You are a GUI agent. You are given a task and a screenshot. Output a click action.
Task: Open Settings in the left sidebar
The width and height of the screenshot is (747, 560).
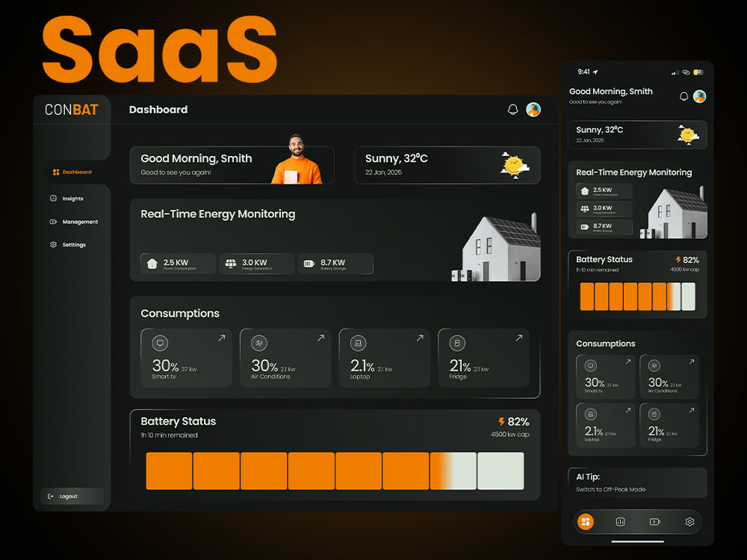(x=68, y=245)
